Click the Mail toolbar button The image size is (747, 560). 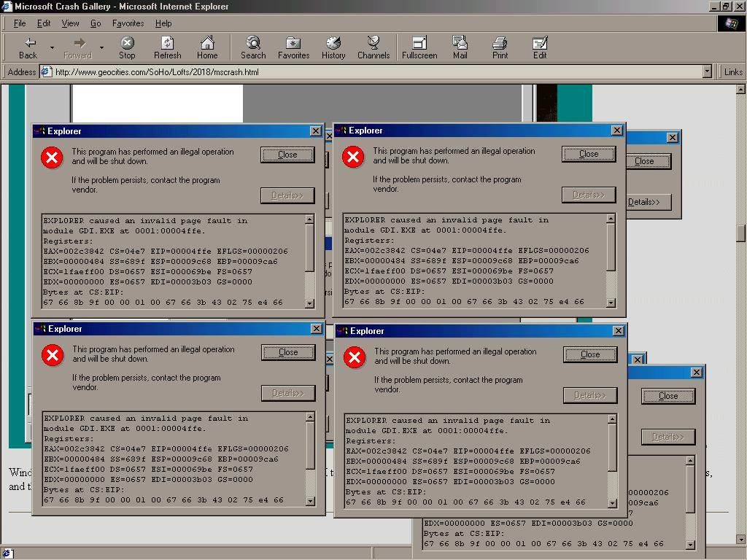460,47
